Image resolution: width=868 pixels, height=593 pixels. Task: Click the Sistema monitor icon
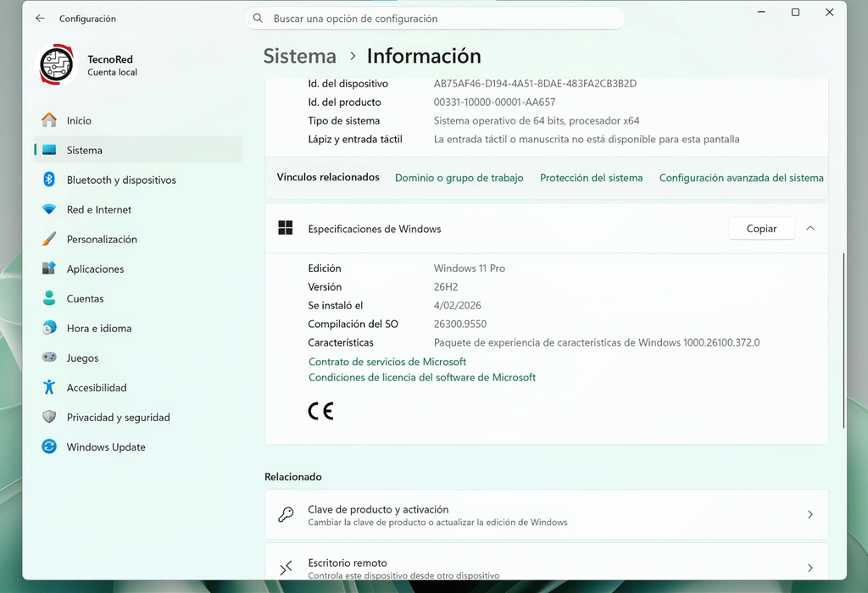[49, 150]
